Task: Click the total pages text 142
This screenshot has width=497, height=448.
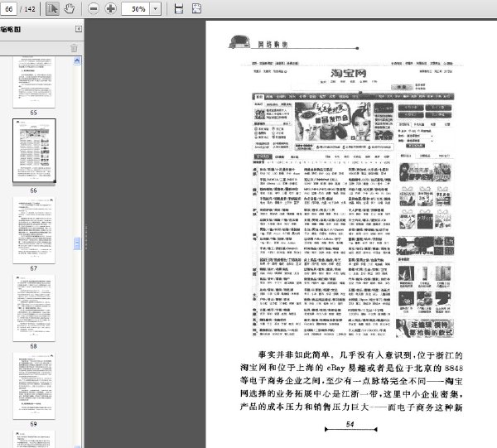Action: pos(30,9)
